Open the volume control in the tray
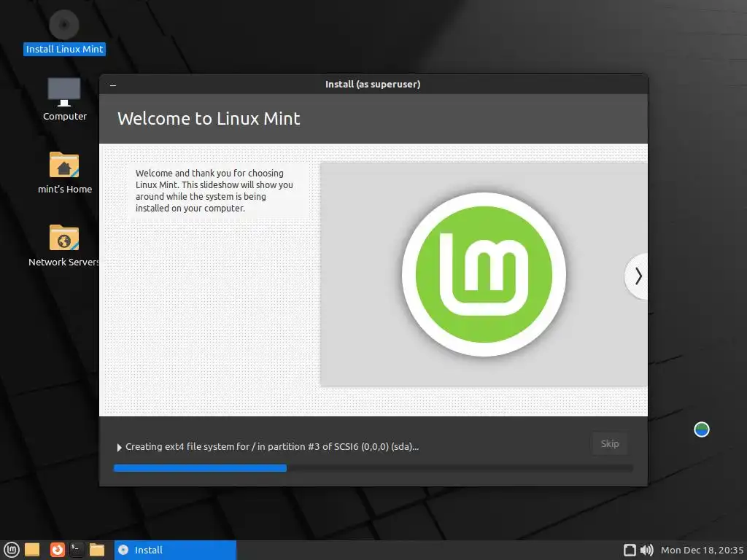 pos(646,550)
